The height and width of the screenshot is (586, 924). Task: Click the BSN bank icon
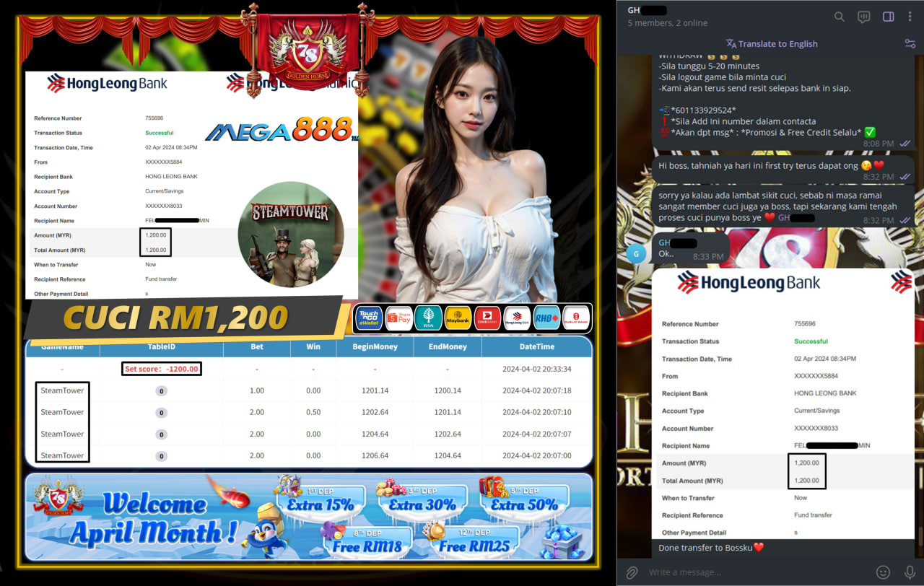click(x=429, y=318)
